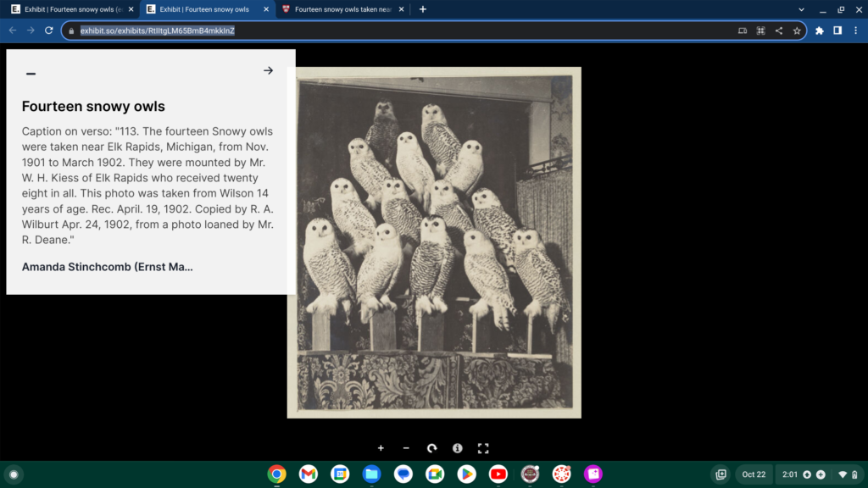Collapse the caption panel with minus icon

point(31,73)
